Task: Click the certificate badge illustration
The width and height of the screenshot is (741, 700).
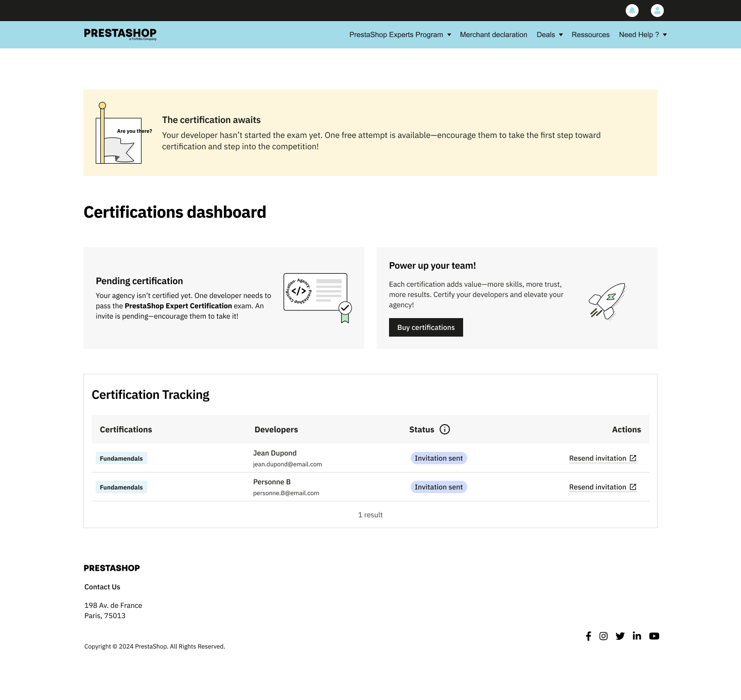Action: coord(317,298)
